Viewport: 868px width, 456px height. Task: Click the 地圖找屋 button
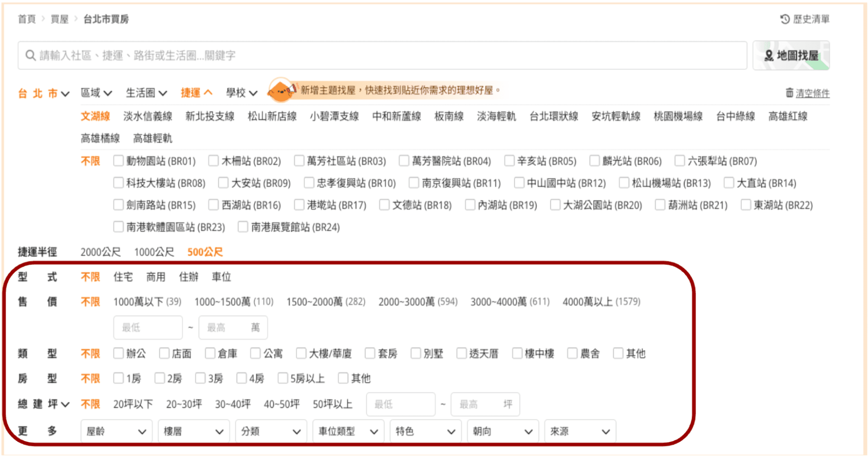tap(791, 55)
